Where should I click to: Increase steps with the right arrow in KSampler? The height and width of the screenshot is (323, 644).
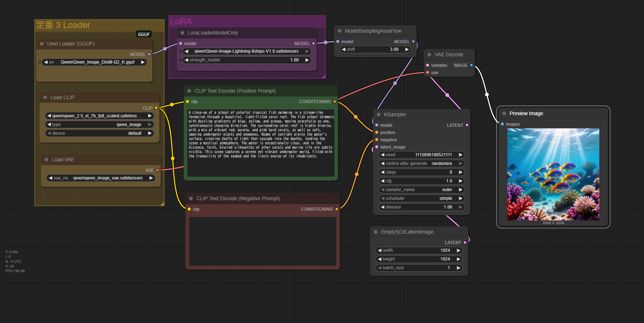click(461, 172)
